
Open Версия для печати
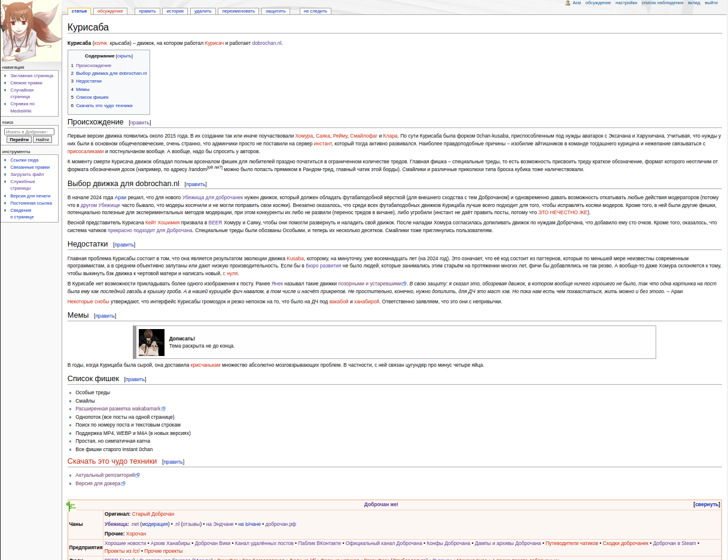[x=31, y=196]
